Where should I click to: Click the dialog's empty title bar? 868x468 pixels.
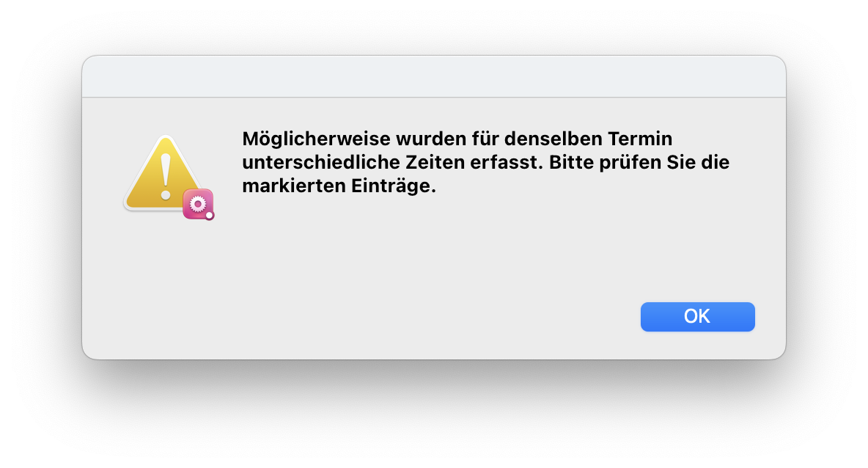[x=434, y=76]
